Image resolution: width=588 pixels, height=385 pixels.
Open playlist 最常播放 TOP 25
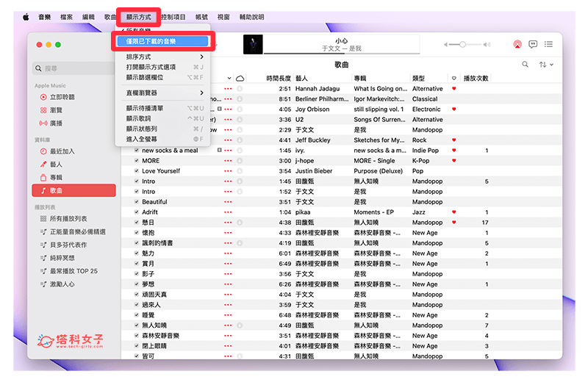[x=74, y=271]
